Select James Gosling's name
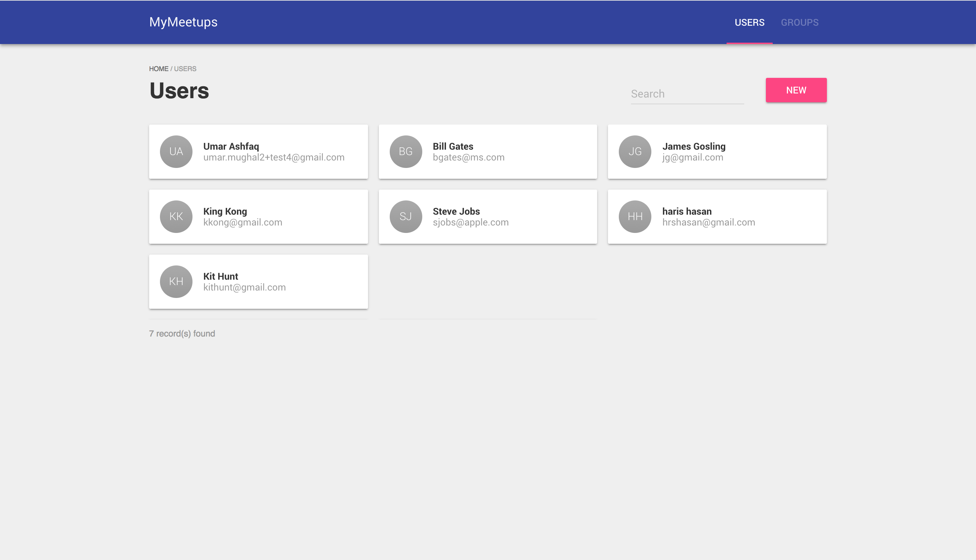 pos(693,146)
